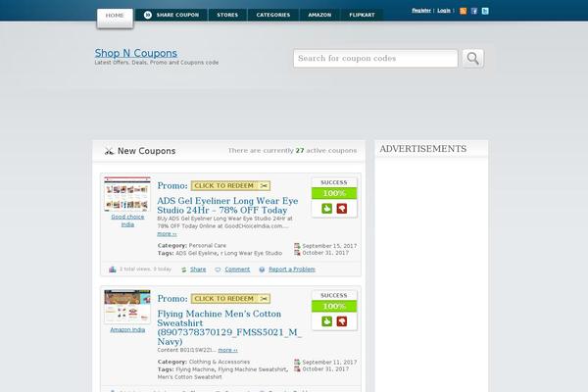Click the September 11, 2017 date text
The height and width of the screenshot is (392, 588).
329,362
